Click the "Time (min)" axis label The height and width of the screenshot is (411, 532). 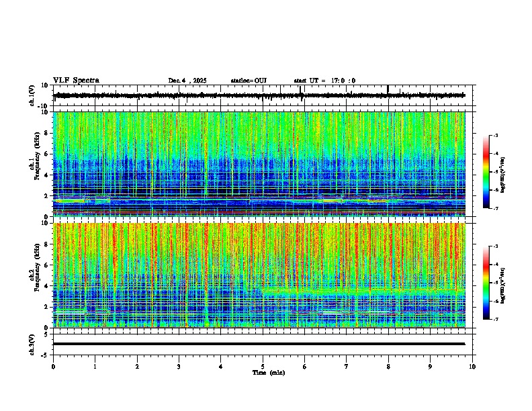click(269, 373)
